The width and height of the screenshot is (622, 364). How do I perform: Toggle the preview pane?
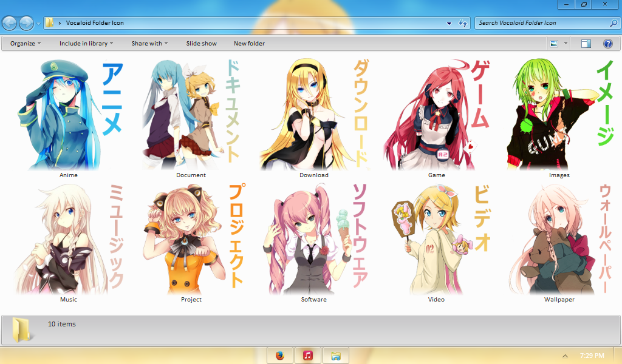(x=585, y=43)
